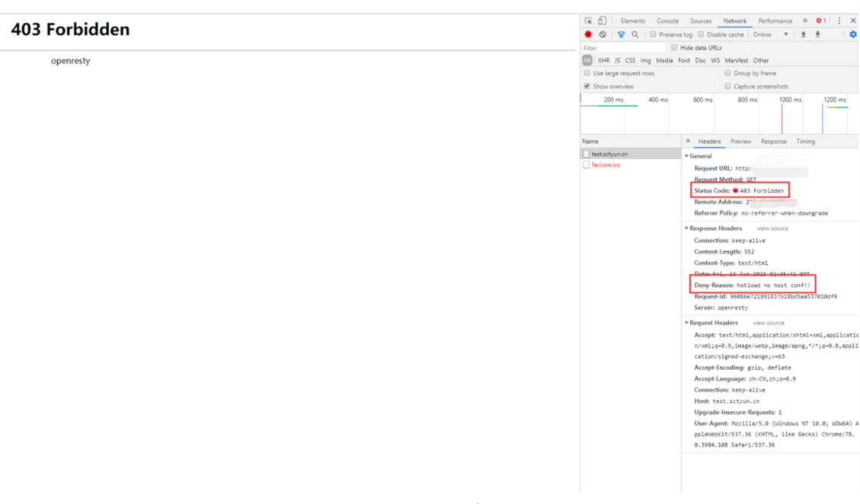Filter requests by CSS
The image size is (860, 504).
[x=630, y=60]
